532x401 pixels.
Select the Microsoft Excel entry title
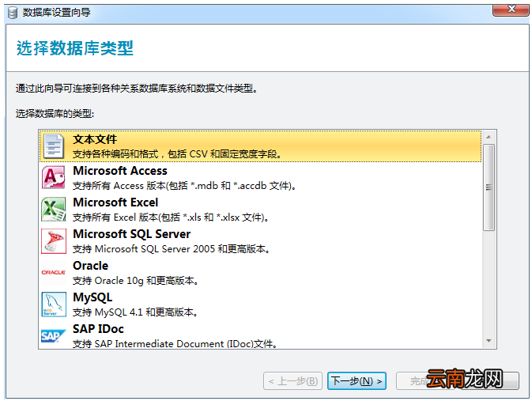[x=115, y=202]
